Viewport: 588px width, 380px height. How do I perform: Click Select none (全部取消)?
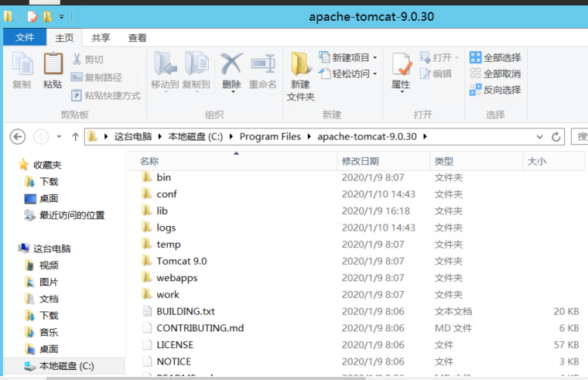point(495,74)
